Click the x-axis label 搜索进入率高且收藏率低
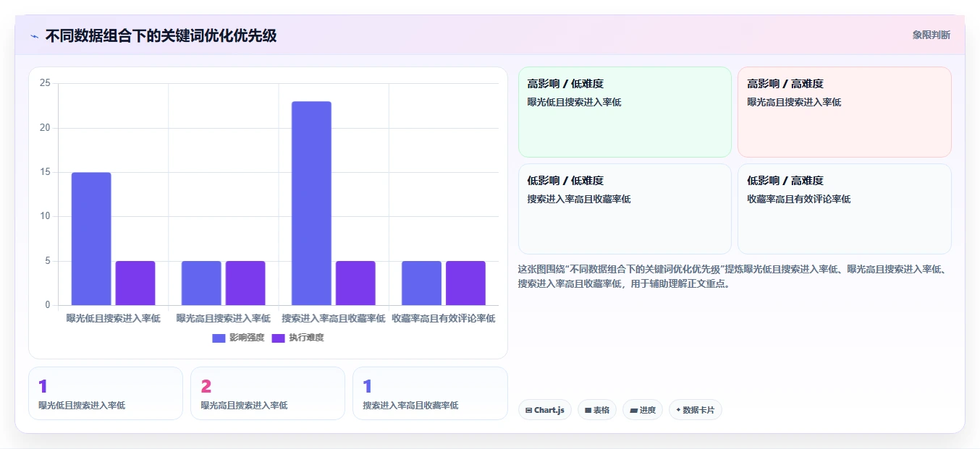The image size is (980, 449). coord(334,318)
